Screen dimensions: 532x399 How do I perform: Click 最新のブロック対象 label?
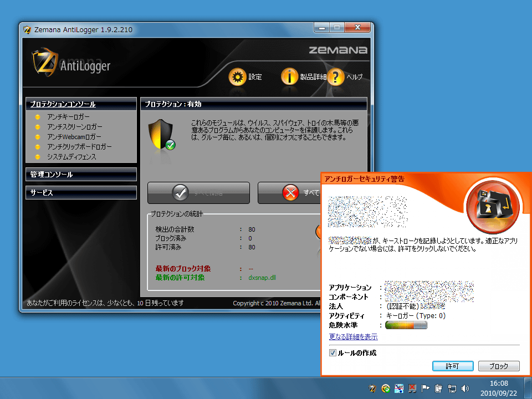[183, 269]
